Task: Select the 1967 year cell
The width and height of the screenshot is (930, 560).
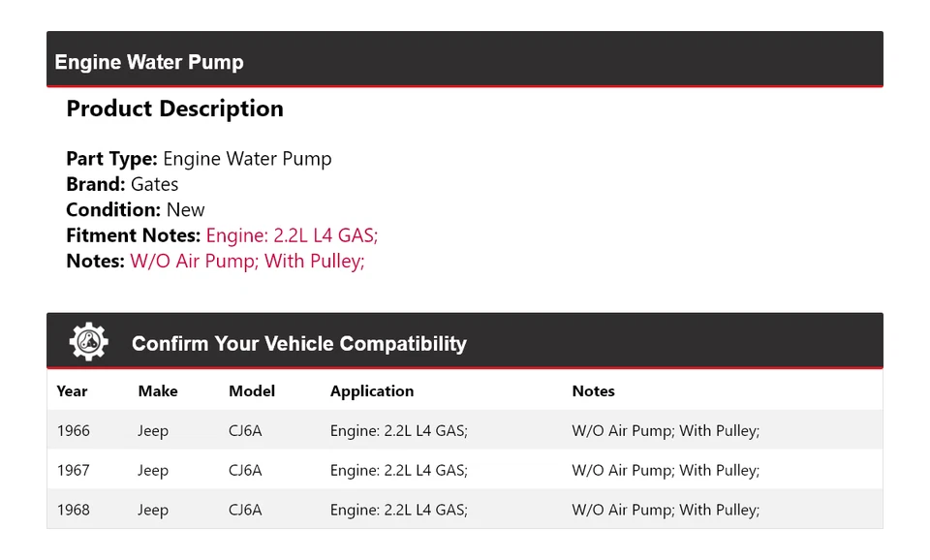Action: click(73, 471)
